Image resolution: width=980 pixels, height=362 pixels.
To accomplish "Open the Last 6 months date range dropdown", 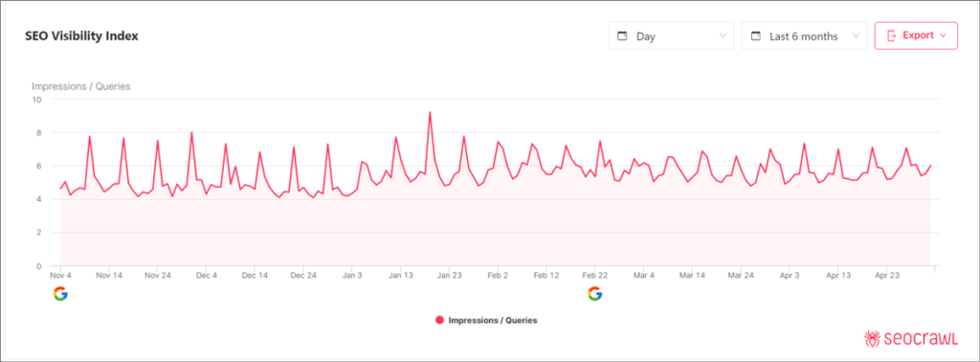I will pyautogui.click(x=805, y=35).
